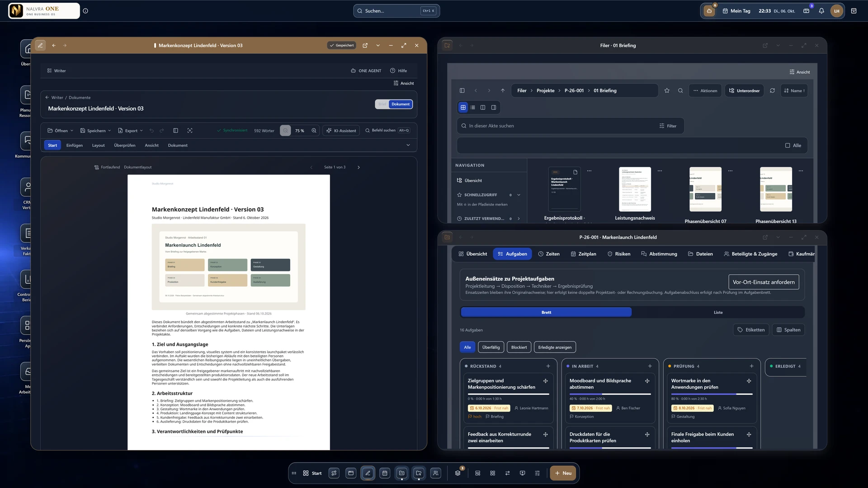The height and width of the screenshot is (488, 868).
Task: Click progress bar of Moodboard und Bildsprache card
Action: (610, 394)
